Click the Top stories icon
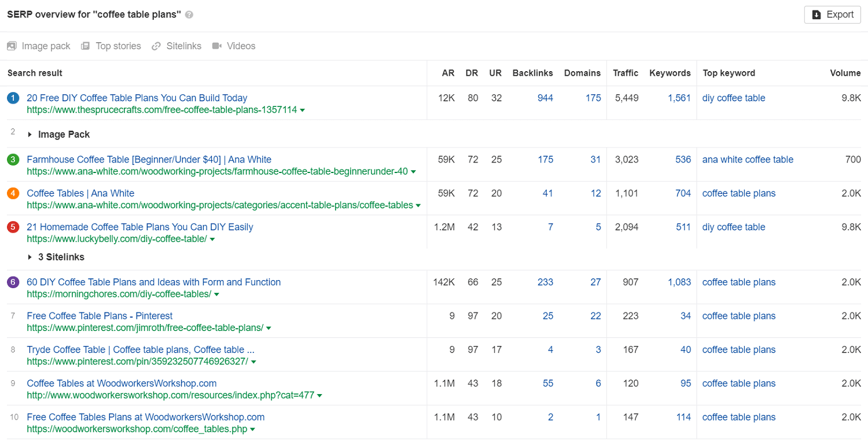The width and height of the screenshot is (868, 445). coord(86,46)
